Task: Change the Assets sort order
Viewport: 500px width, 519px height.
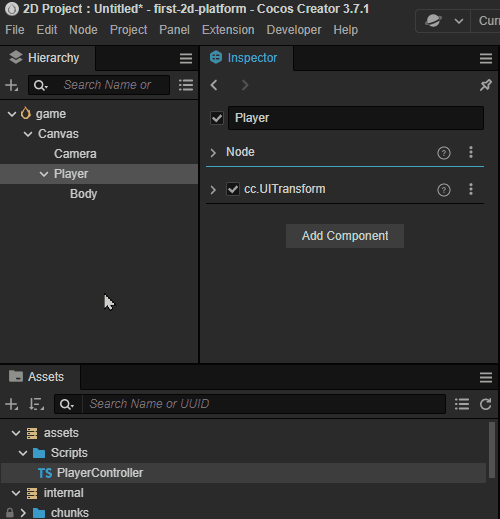Action: (x=36, y=404)
